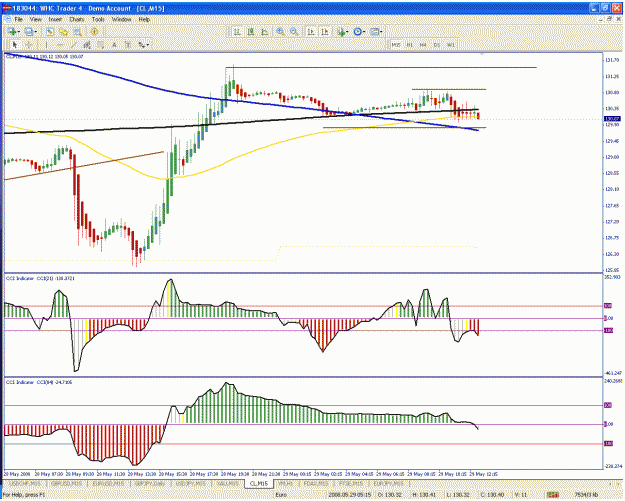Open the New Chart tool

tap(11, 31)
